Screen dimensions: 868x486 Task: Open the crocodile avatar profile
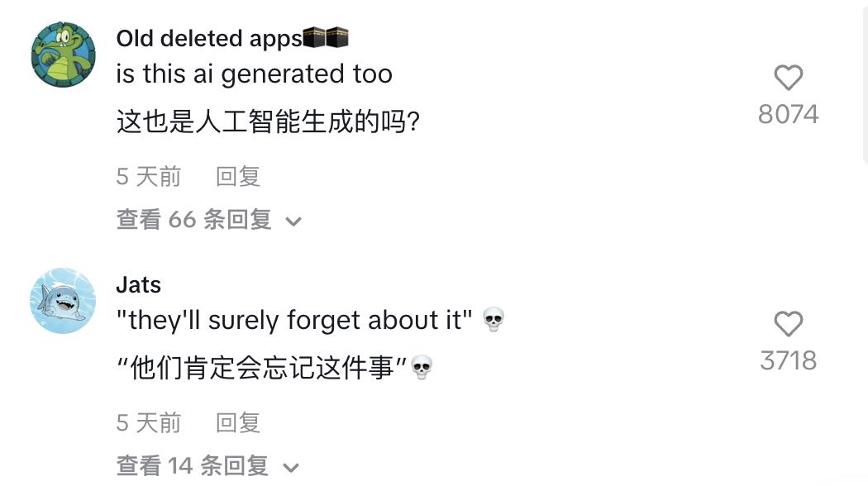[64, 55]
